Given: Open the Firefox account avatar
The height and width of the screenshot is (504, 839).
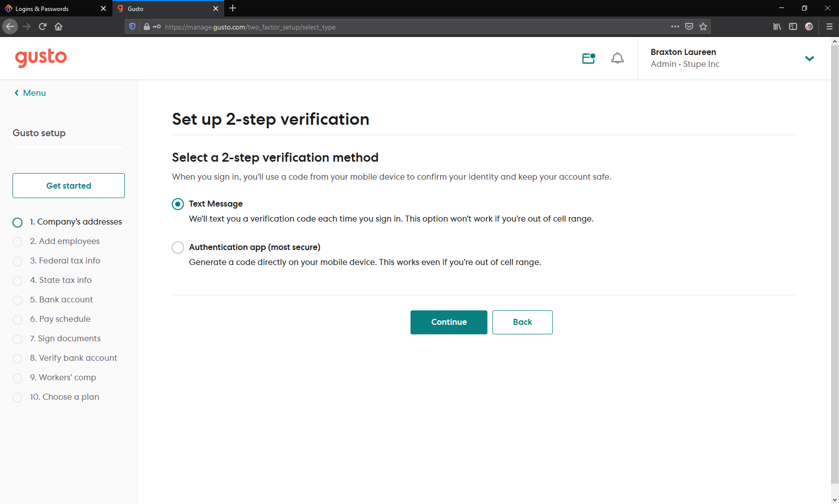Looking at the screenshot, I should [x=809, y=26].
